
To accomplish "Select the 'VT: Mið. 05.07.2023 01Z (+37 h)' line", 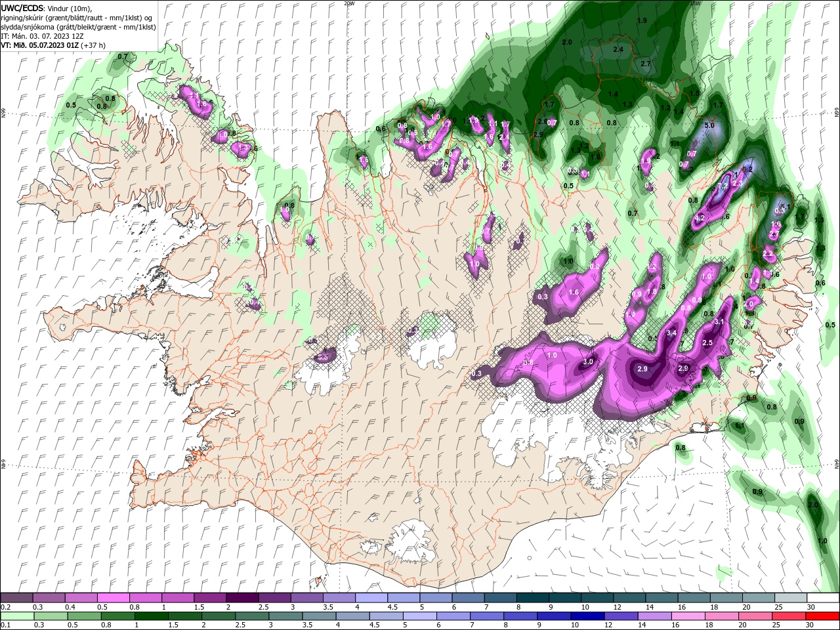I will pyautogui.click(x=53, y=45).
